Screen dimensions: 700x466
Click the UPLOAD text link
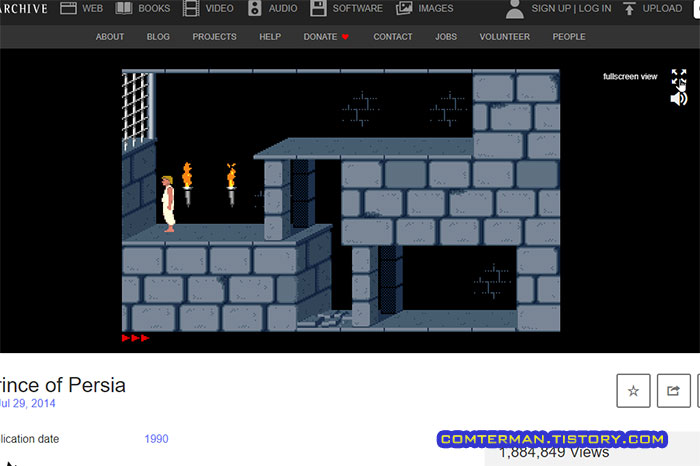[x=662, y=8]
